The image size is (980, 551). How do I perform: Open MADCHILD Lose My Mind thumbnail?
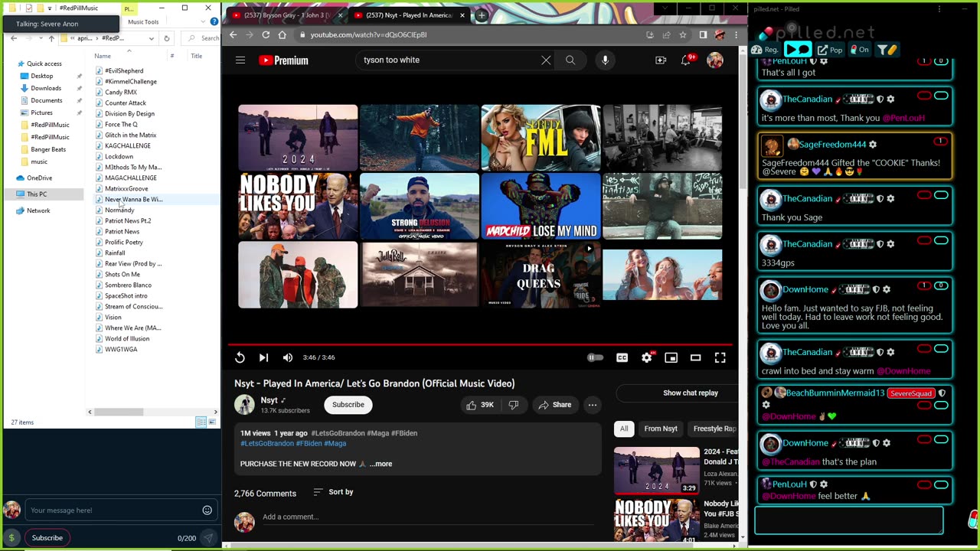[x=541, y=206]
